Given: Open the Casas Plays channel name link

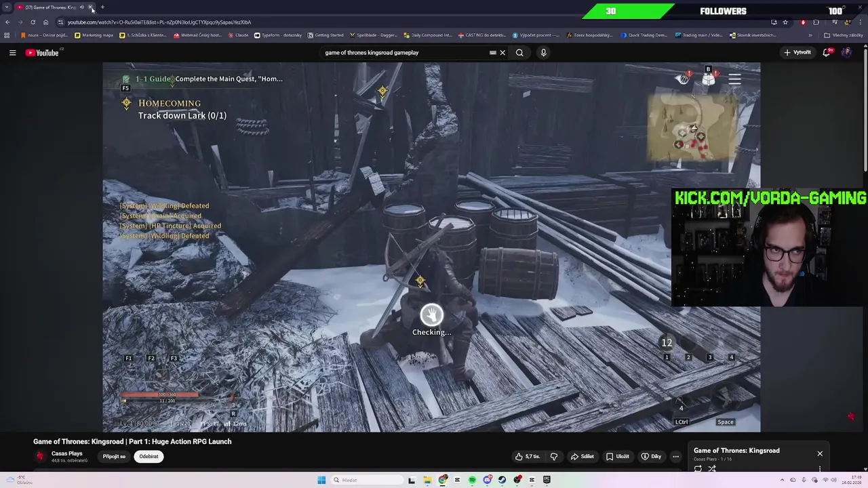Looking at the screenshot, I should click(66, 453).
